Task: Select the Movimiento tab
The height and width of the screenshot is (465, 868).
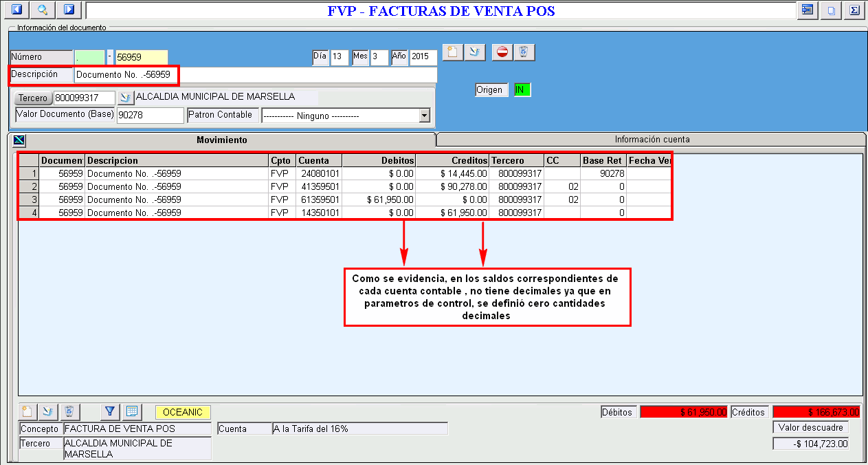Action: click(x=221, y=140)
